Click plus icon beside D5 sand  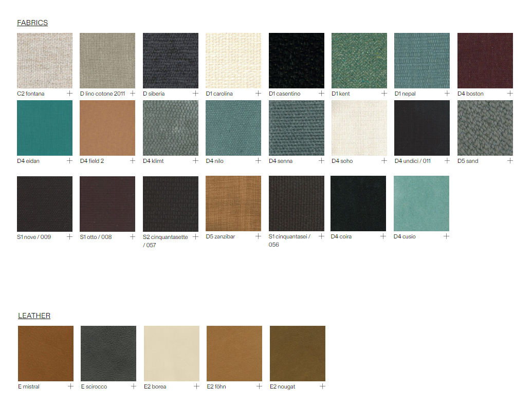coord(510,161)
